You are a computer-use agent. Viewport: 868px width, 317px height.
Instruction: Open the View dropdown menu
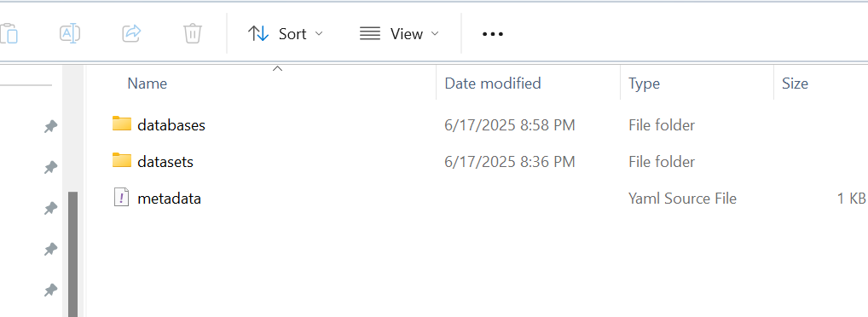coord(399,34)
